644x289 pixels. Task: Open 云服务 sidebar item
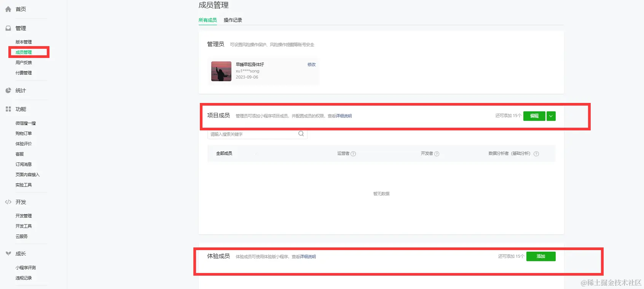[21, 236]
